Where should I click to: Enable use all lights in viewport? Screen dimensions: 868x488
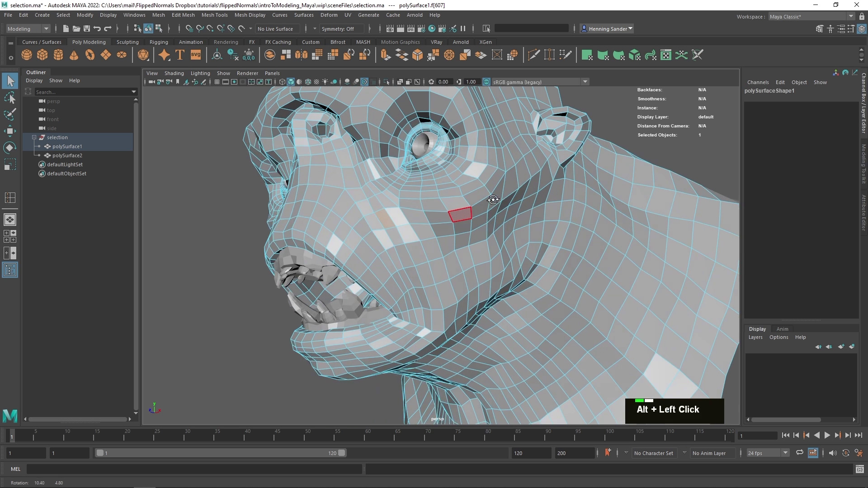[325, 82]
